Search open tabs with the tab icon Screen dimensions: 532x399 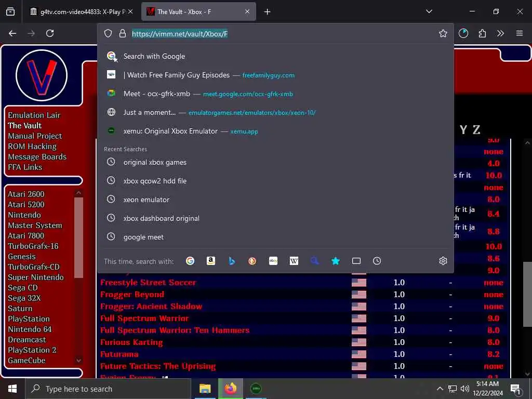point(356,261)
